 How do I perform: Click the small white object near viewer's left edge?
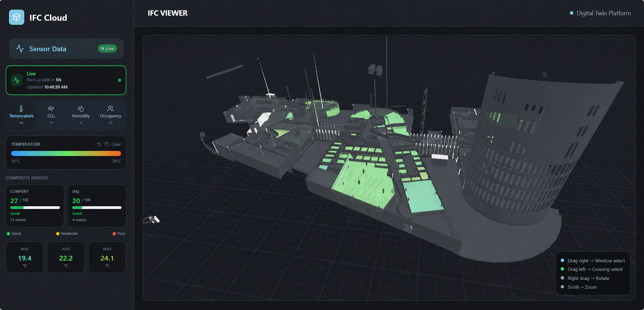(154, 220)
